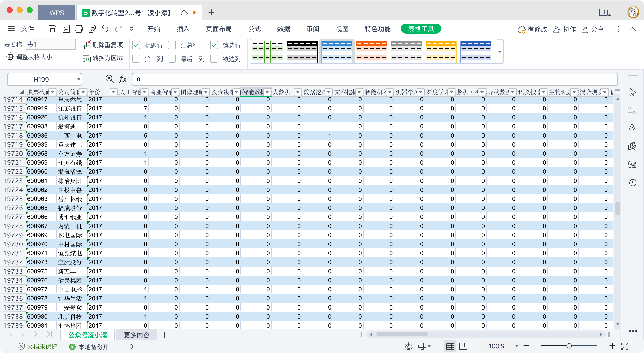644x353 pixels.
Task: Click the Undo arrow icon
Action: point(105,29)
